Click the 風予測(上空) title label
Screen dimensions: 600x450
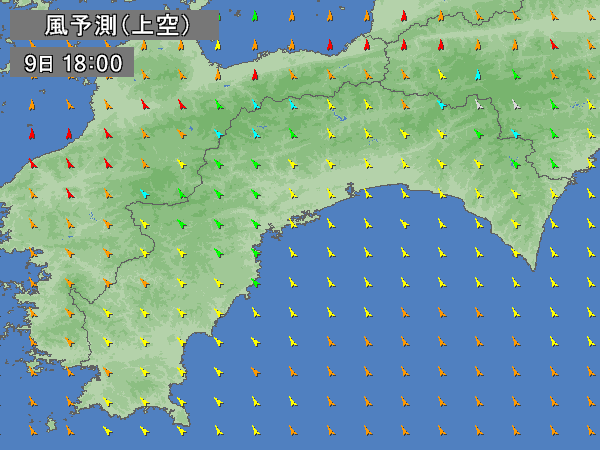point(114,25)
